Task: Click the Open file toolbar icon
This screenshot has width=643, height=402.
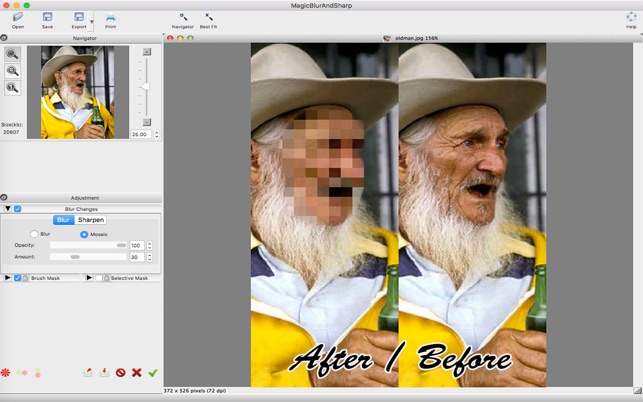Action: click(18, 18)
